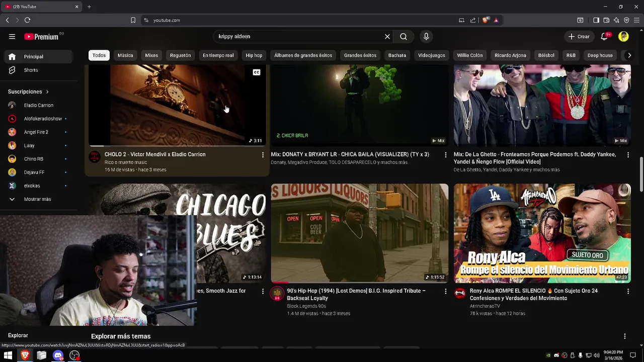Screen dimensions: 644x362
Task: Play the De La Ghetto mix thumbnail
Action: [x=542, y=106]
